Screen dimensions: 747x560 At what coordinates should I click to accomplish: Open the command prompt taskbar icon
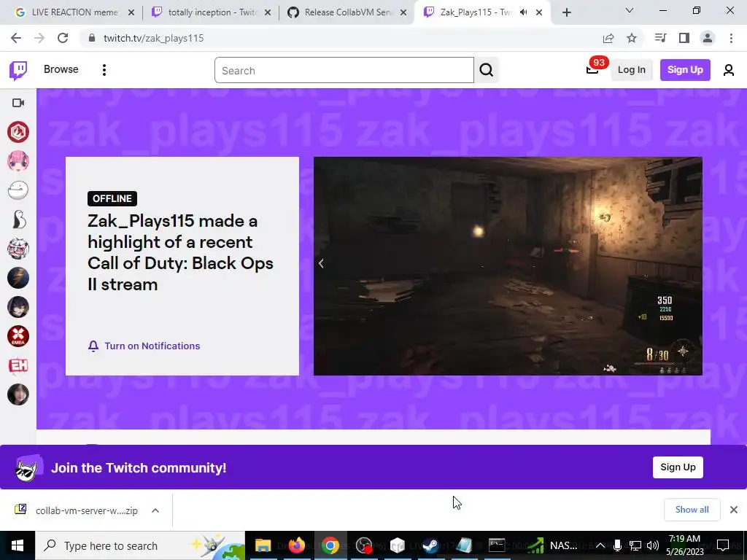497,545
